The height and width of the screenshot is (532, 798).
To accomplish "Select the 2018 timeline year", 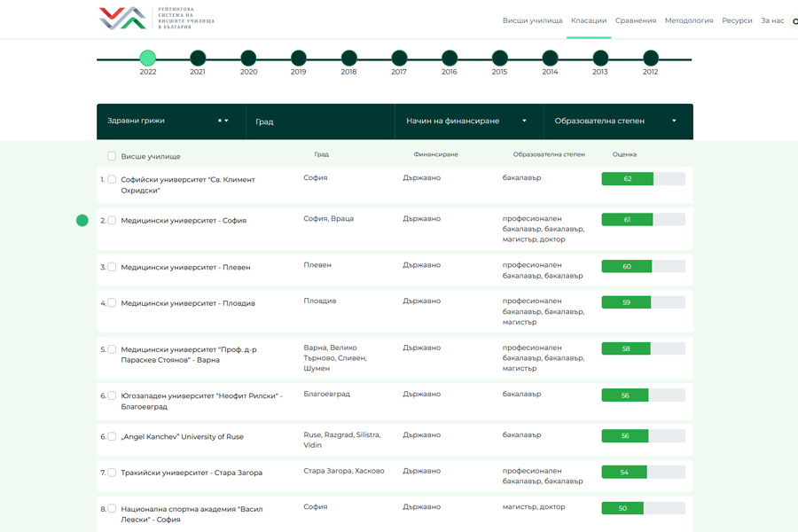I will point(349,58).
